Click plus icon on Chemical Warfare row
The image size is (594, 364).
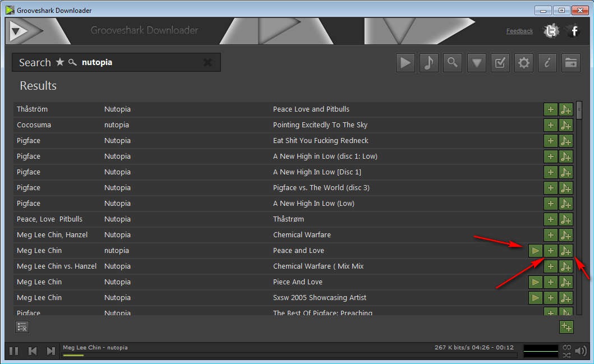pyautogui.click(x=550, y=235)
